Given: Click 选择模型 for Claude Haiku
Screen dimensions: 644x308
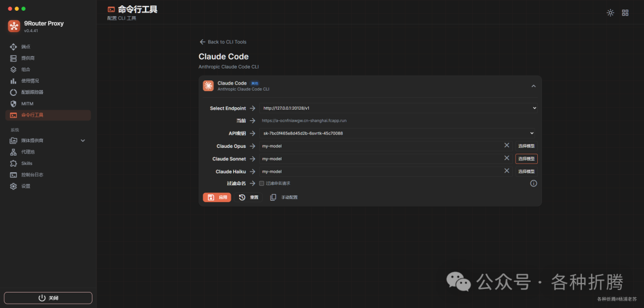Looking at the screenshot, I should 527,172.
